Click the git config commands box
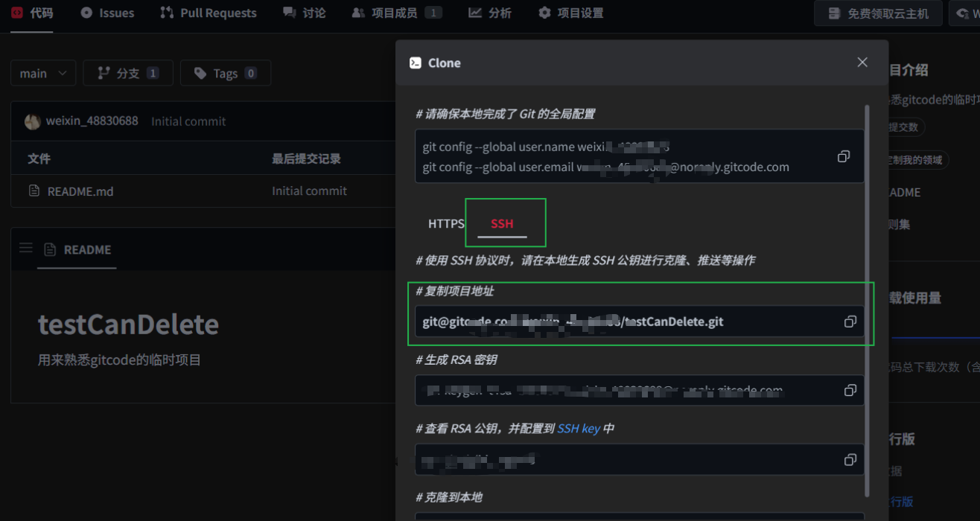Viewport: 980px width, 521px height. pos(639,156)
